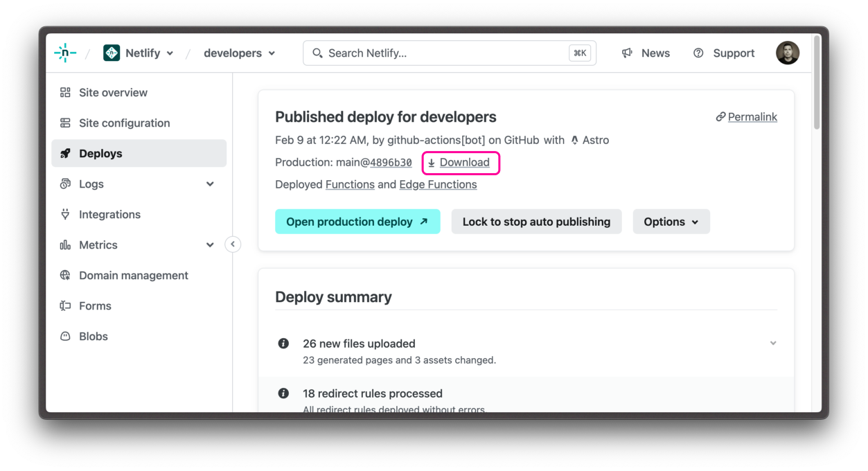Open the Netlify team switcher dropdown

(139, 53)
